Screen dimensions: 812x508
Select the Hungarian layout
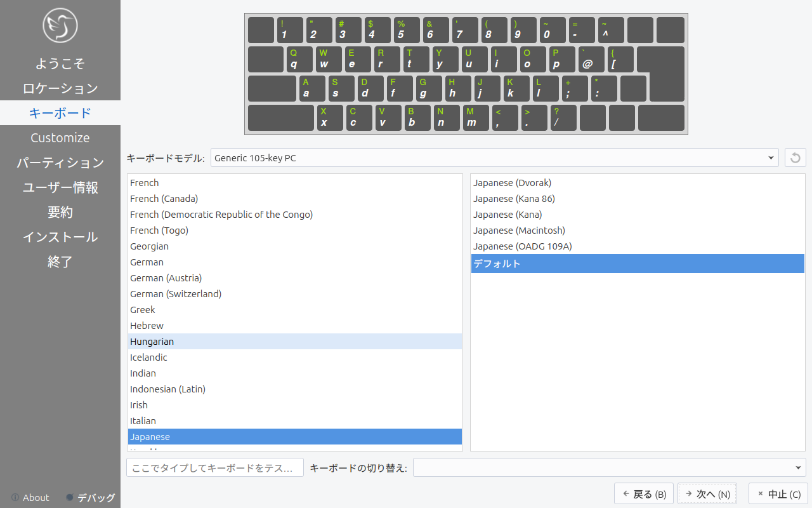(x=295, y=342)
